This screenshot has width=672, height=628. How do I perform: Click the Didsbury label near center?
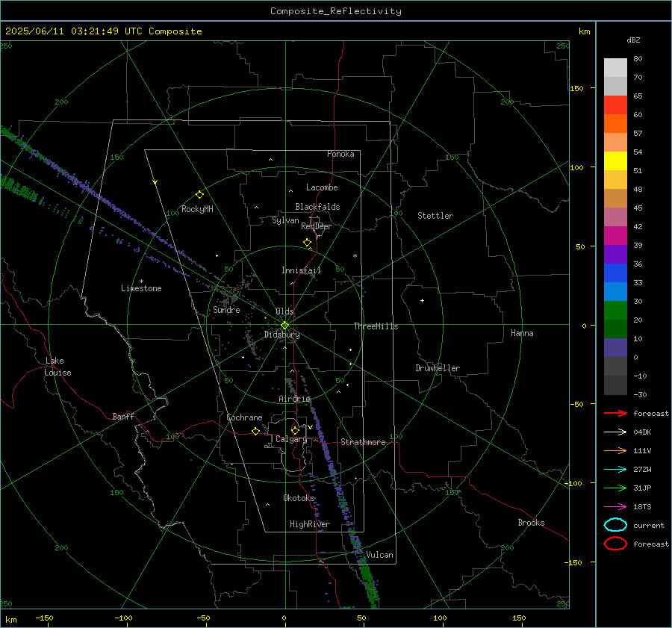click(281, 335)
